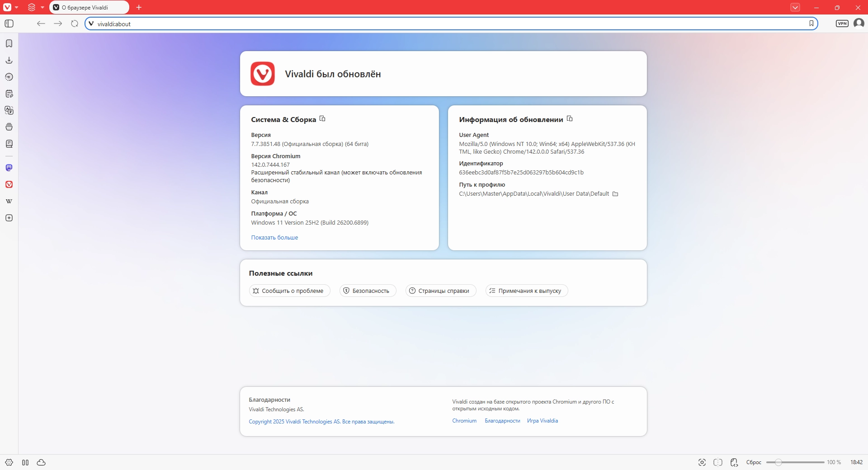Screen dimensions: 868x470
Task: Expand the dropdown arrow beside the Workspaces icon
Action: [42, 8]
